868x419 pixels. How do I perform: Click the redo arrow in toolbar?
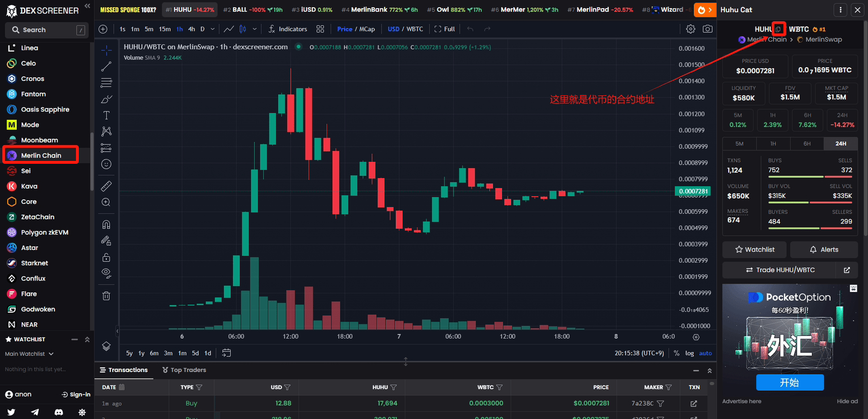(487, 29)
